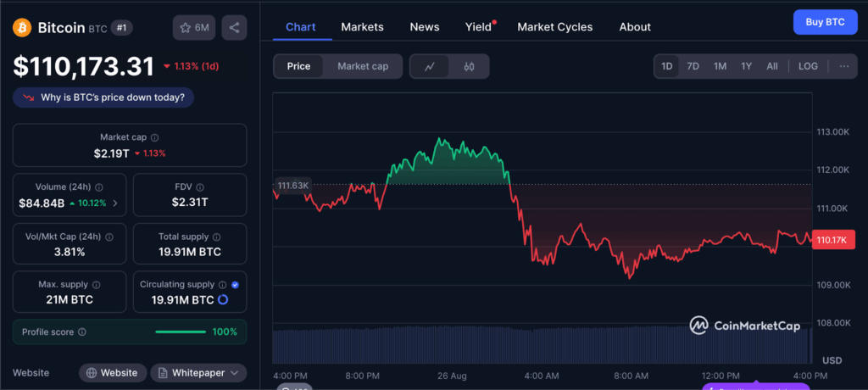Switch to the Market Cycles tab
Image resolution: width=868 pixels, height=390 pixels.
click(554, 27)
